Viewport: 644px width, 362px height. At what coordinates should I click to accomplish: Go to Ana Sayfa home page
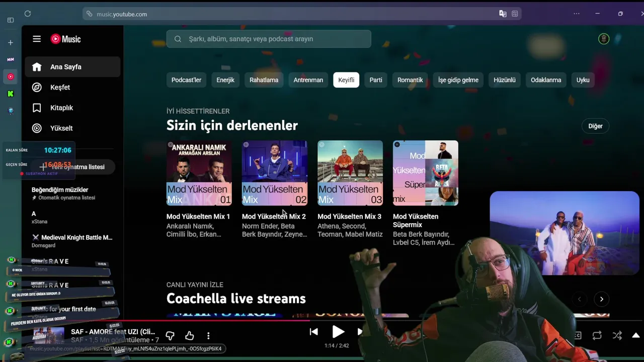[x=72, y=67]
